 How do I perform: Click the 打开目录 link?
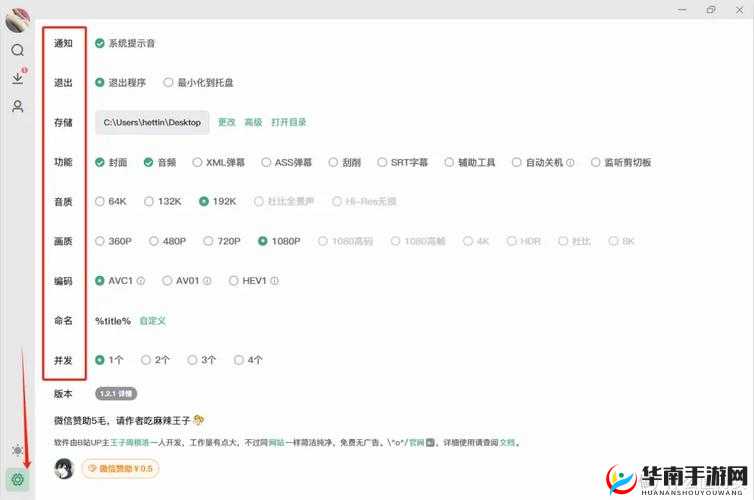pos(289,122)
